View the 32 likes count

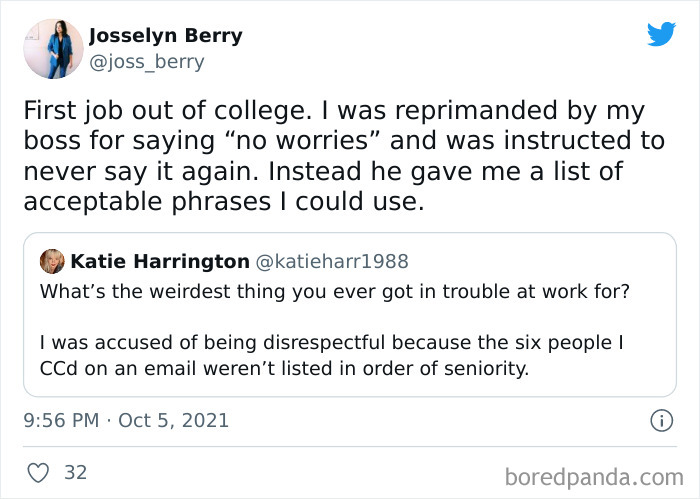click(76, 472)
